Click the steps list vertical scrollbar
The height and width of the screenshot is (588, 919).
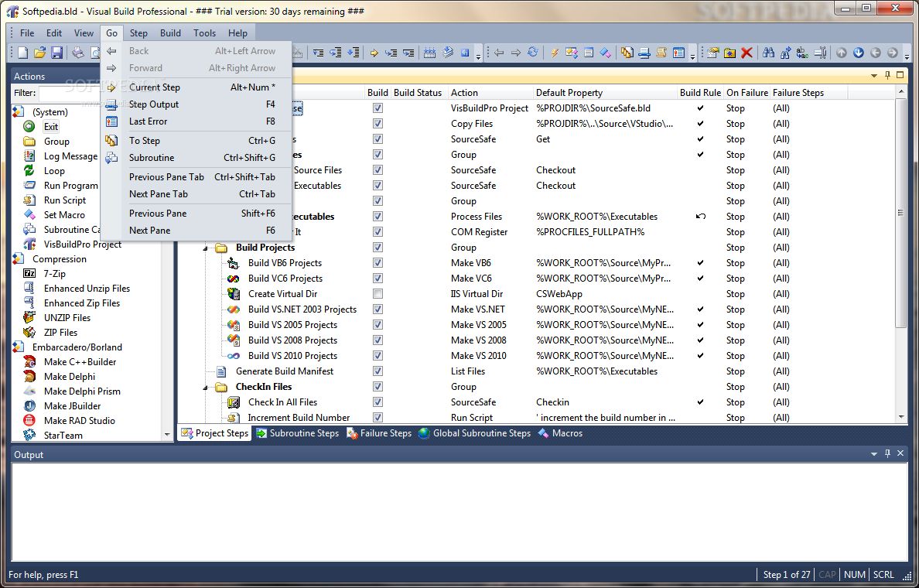coord(901,214)
